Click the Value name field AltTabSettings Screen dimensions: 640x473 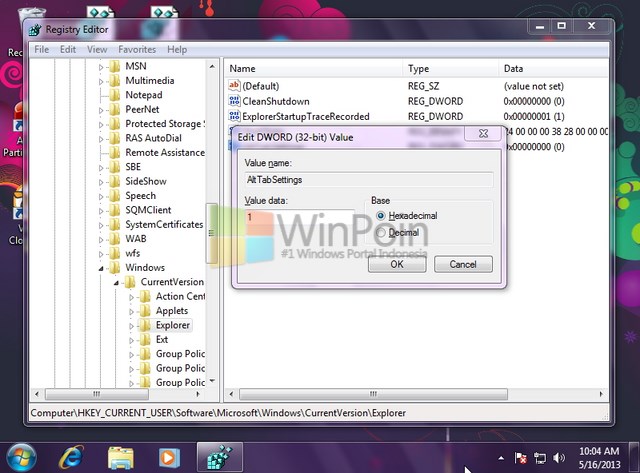click(x=369, y=180)
